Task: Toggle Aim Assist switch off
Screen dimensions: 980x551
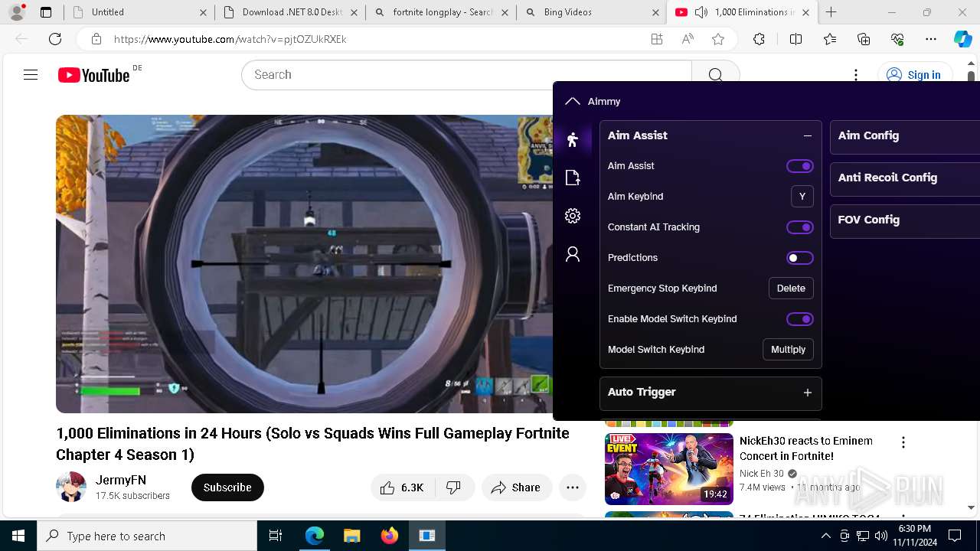Action: (800, 166)
